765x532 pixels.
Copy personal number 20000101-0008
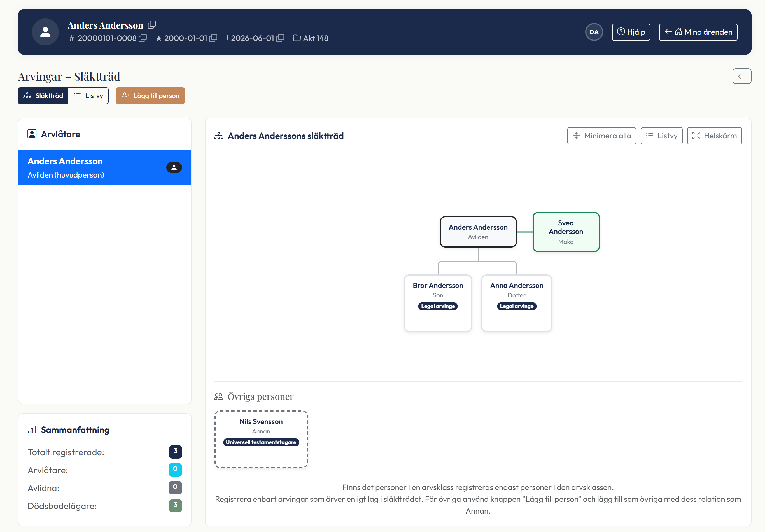pos(143,38)
